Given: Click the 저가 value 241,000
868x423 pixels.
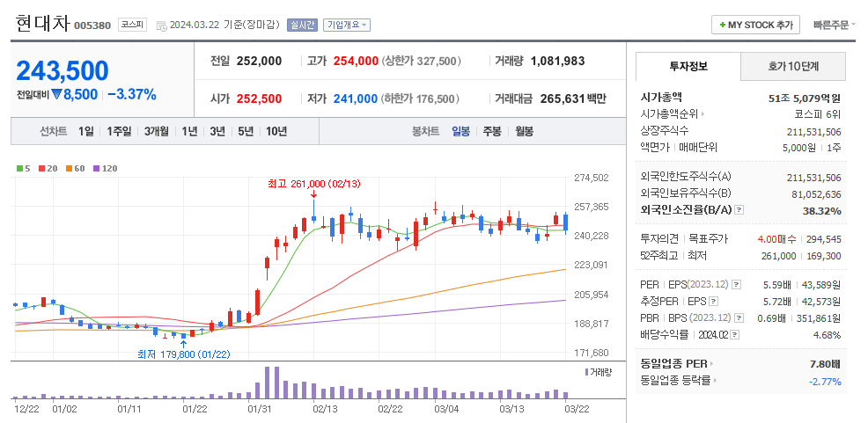Looking at the screenshot, I should [356, 99].
